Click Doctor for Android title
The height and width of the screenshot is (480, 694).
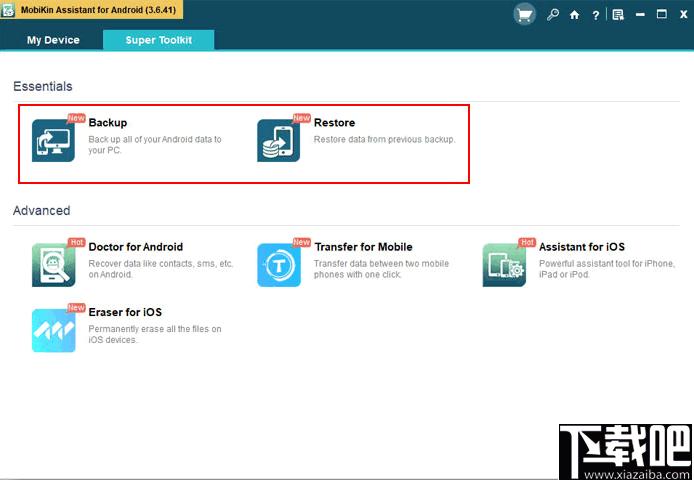135,247
